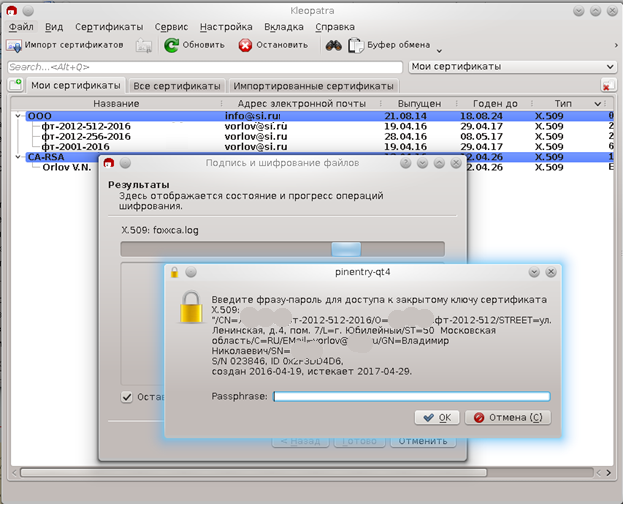Click the info@si.ru email cell
This screenshot has width=624, height=505.
pyautogui.click(x=253, y=116)
